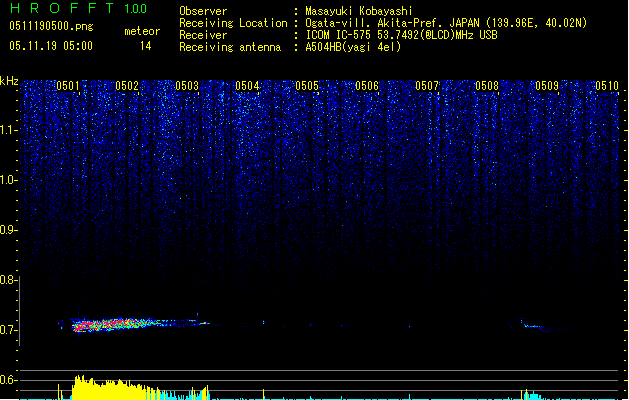Click the Observer field label
Image resolution: width=629 pixels, height=400 pixels.
203,11
